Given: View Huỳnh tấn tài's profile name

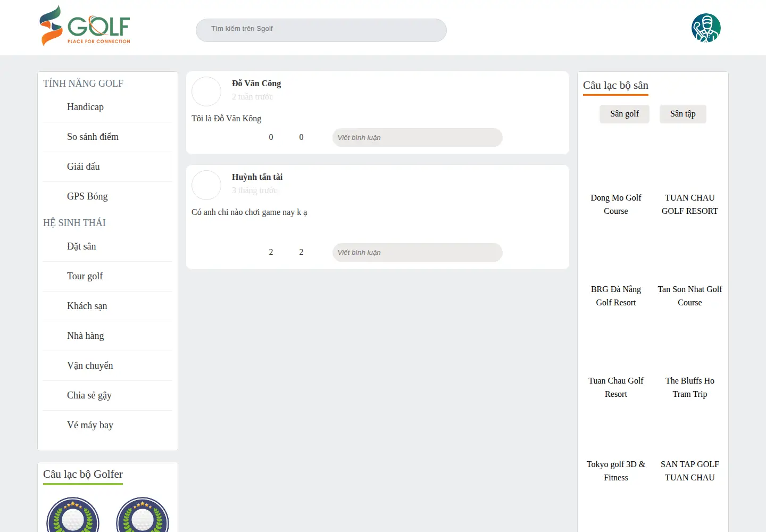Looking at the screenshot, I should click(257, 177).
